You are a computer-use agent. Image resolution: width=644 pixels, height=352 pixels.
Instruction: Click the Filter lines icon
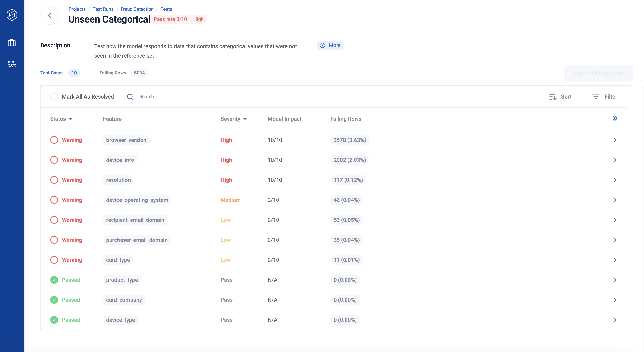pyautogui.click(x=596, y=97)
